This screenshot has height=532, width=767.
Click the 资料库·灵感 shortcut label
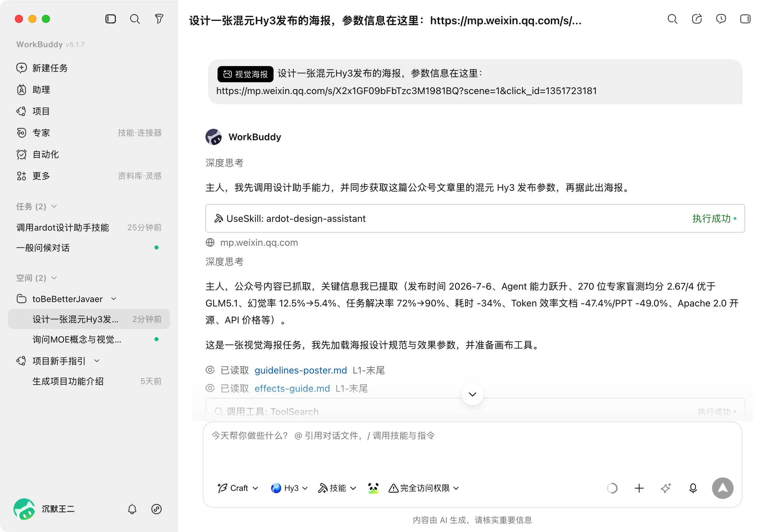click(140, 176)
